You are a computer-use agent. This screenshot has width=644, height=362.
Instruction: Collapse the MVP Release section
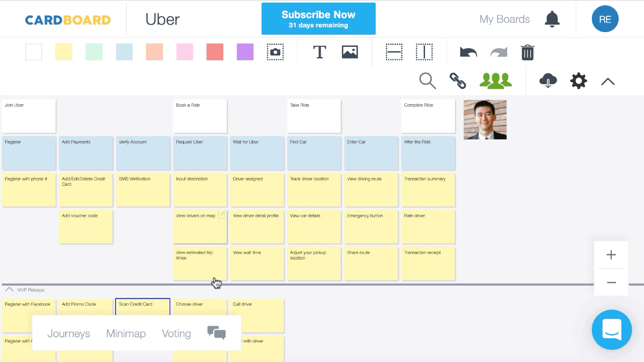pyautogui.click(x=9, y=290)
